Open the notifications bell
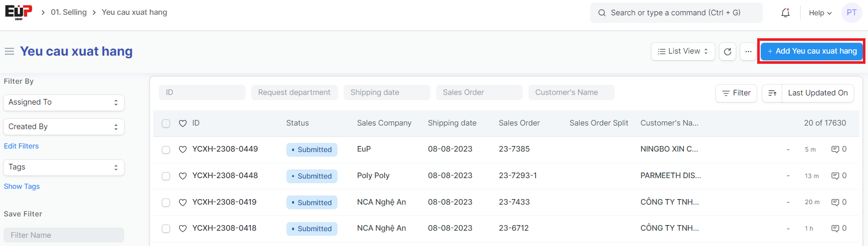 click(785, 13)
